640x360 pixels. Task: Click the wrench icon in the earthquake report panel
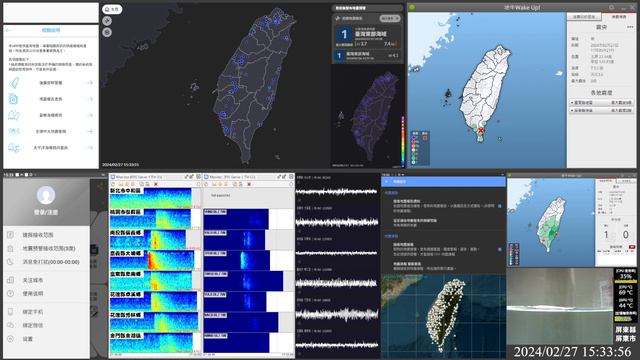[x=338, y=18]
